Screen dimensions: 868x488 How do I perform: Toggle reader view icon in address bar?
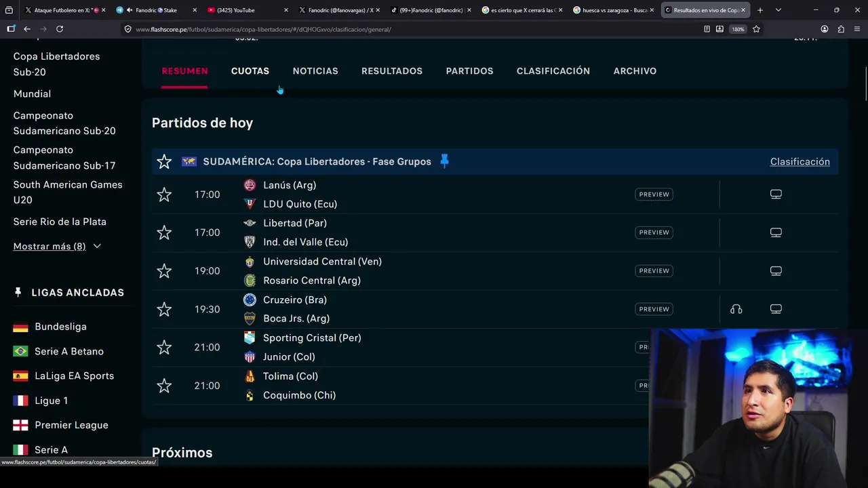(707, 29)
